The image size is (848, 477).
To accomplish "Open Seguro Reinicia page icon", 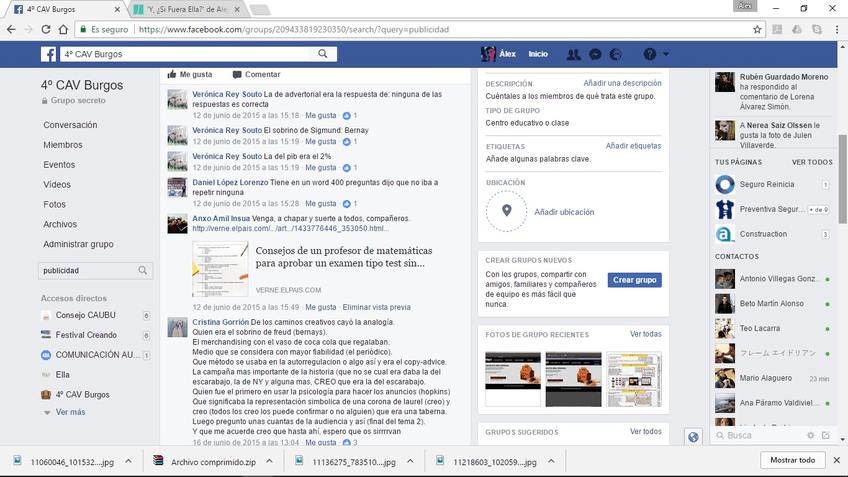I will tap(725, 184).
